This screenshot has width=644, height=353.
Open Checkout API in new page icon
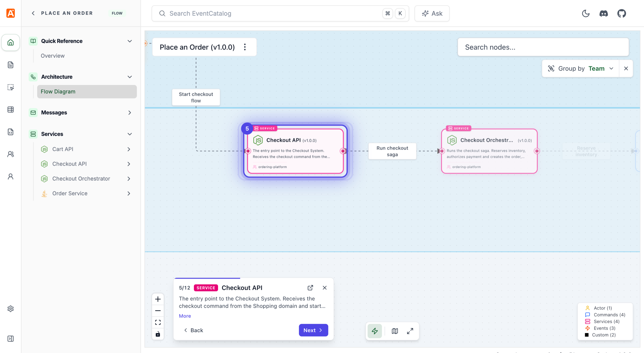coord(310,288)
